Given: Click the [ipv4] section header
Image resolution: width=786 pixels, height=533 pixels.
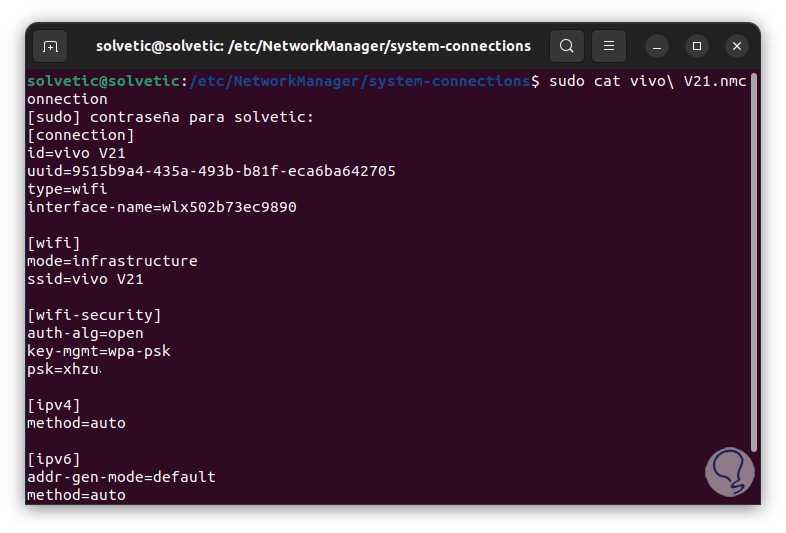Looking at the screenshot, I should coord(54,405).
